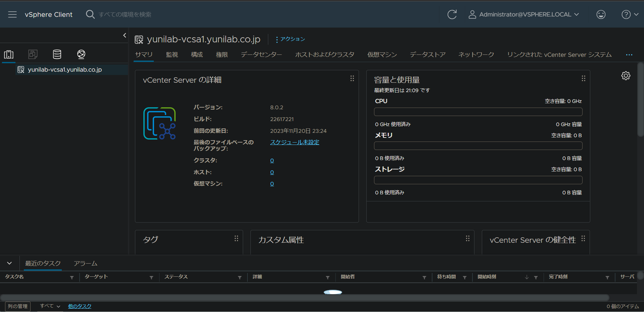Show more tabs via the ellipsis
Image resolution: width=644 pixels, height=312 pixels.
629,55
